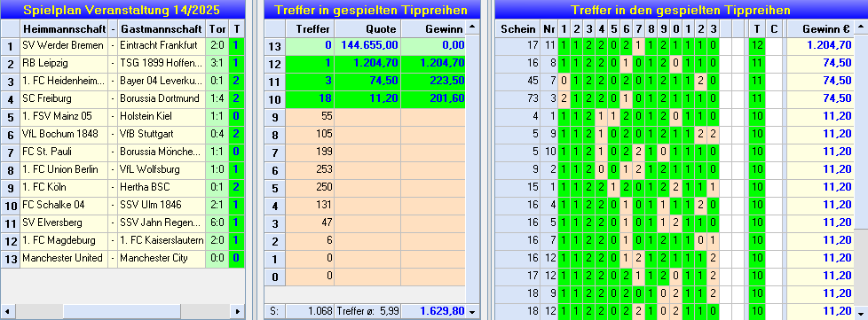The image size is (868, 320).
Task: Click the 253 Treffer count cell
Action: point(310,169)
